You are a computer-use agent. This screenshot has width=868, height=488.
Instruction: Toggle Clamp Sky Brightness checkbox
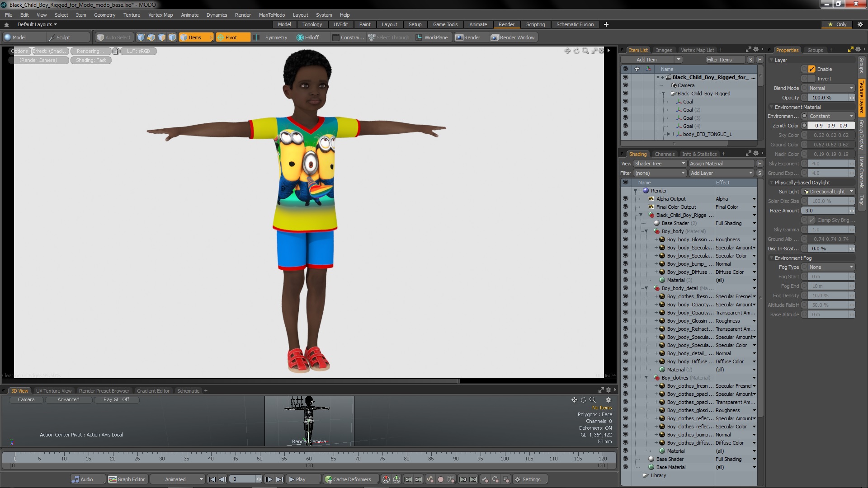(x=812, y=220)
